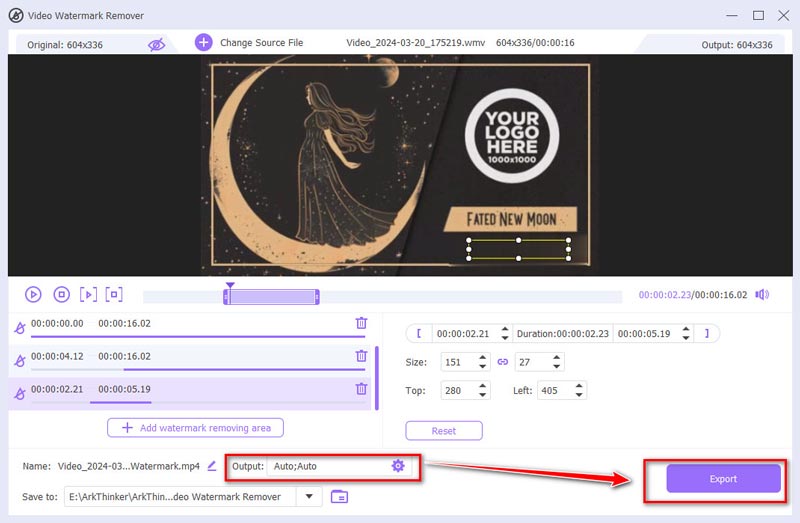Delete the 00:00:04.12 watermark area
800x523 pixels.
point(361,356)
